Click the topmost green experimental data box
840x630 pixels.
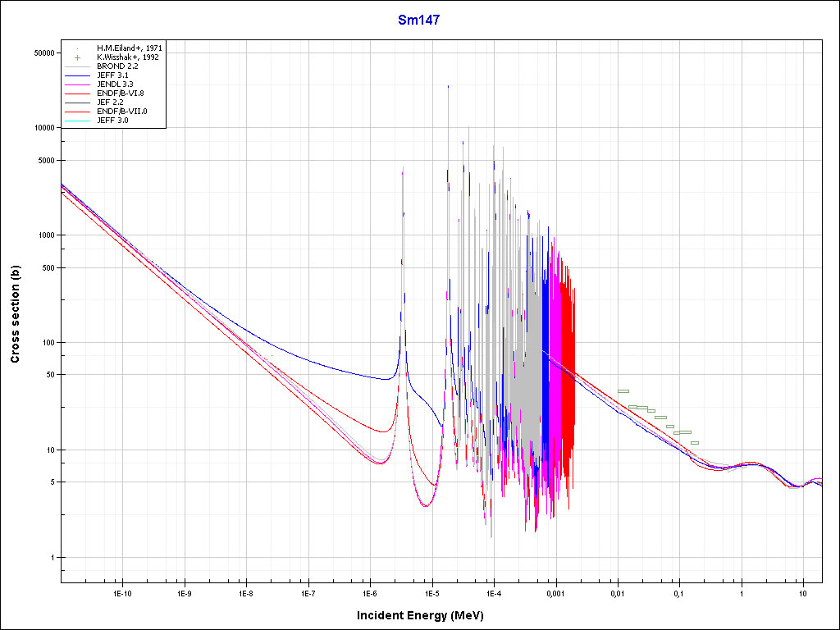coord(623,391)
